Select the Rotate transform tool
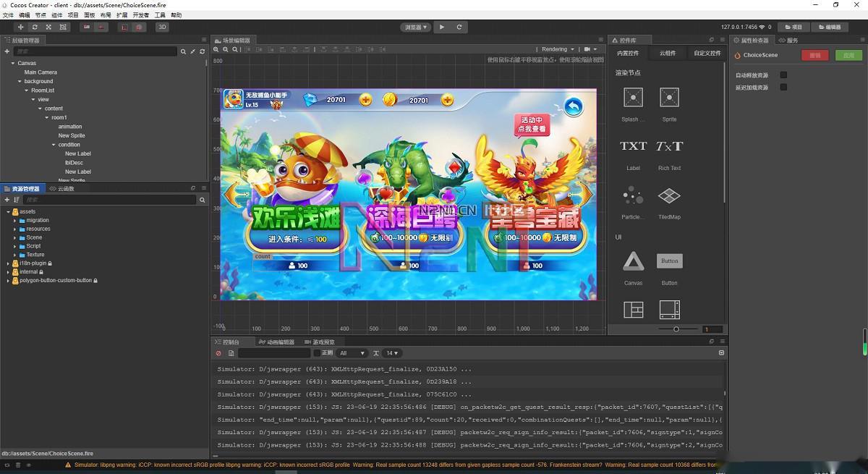 pyautogui.click(x=34, y=27)
